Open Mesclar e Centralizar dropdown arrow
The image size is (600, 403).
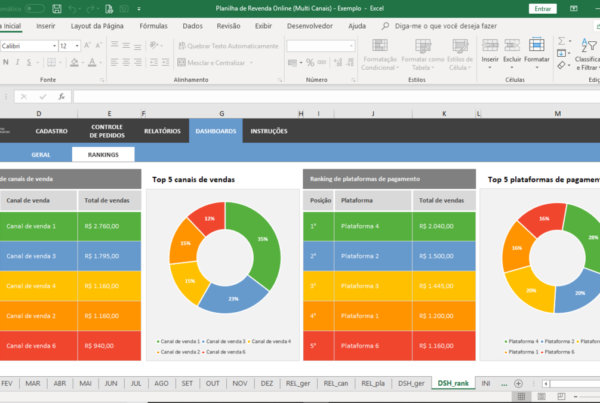tap(251, 62)
